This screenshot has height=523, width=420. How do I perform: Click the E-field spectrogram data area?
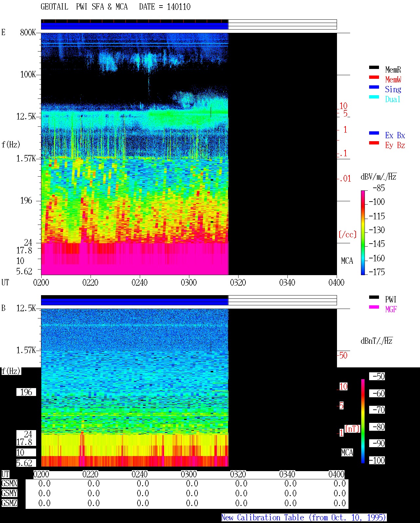[189, 154]
